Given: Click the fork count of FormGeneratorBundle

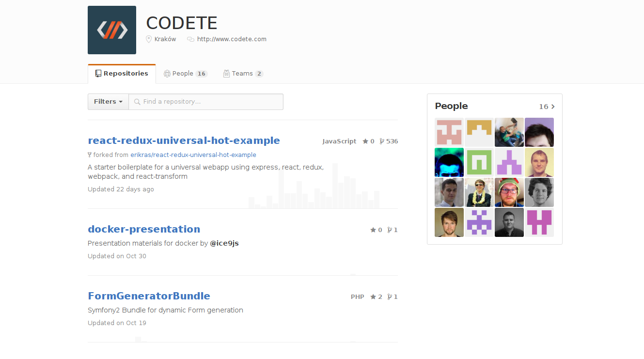Looking at the screenshot, I should point(393,297).
